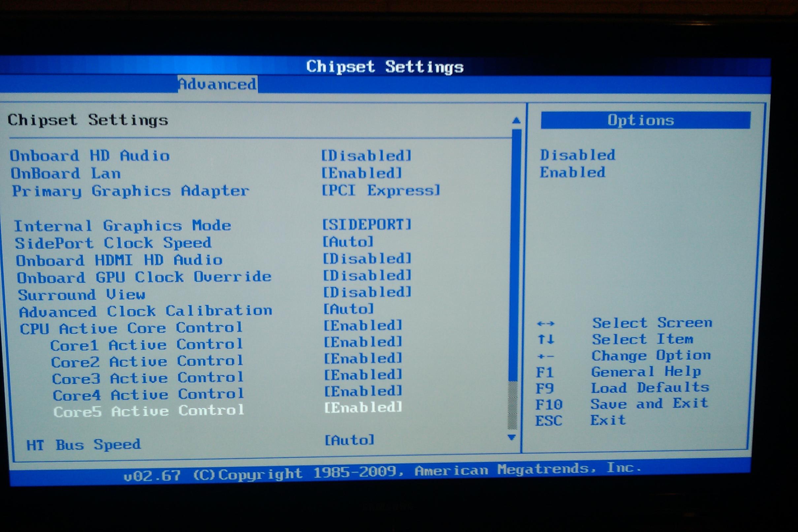798x532 pixels.
Task: Toggle Onboard HD Audio Disabled value
Action: click(366, 156)
